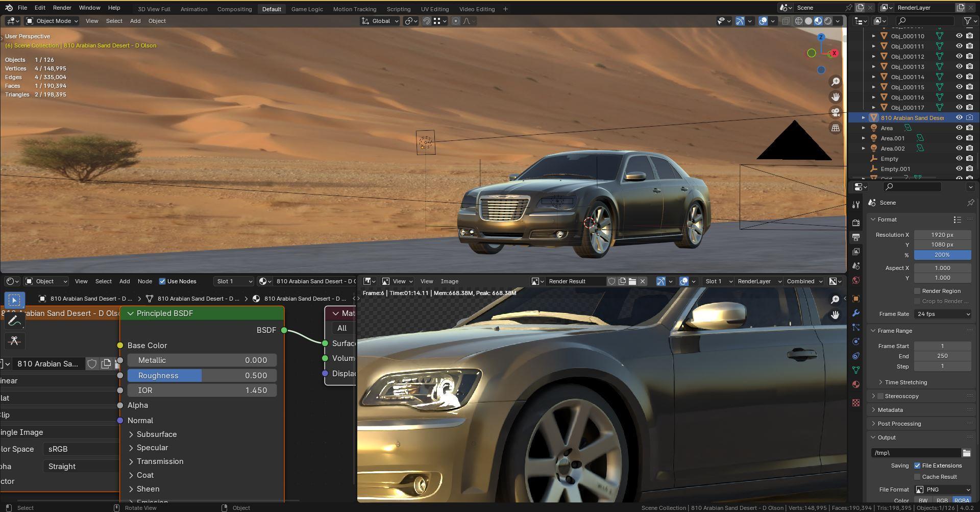
Task: Open the Tool properties tab
Action: [856, 205]
